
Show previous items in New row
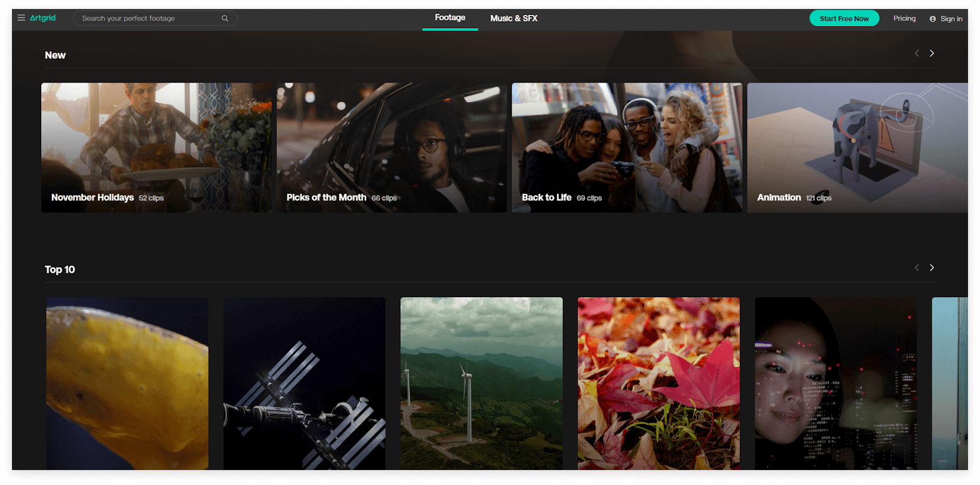[x=917, y=54]
